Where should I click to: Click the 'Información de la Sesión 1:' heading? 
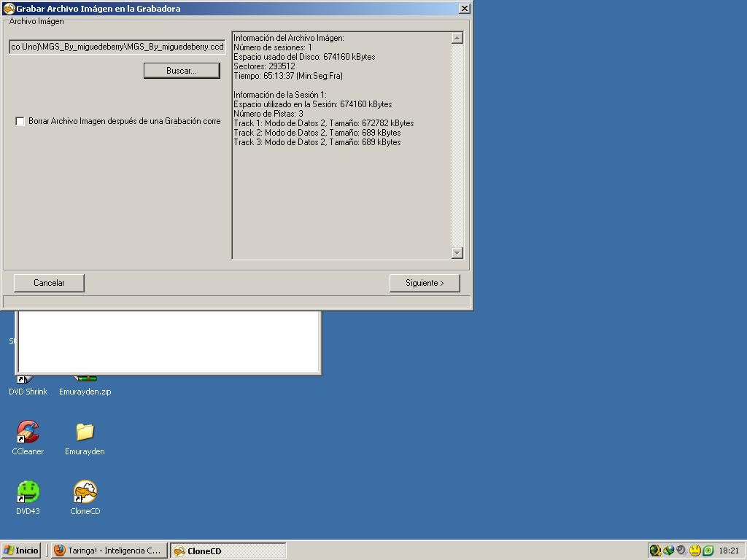(x=280, y=95)
